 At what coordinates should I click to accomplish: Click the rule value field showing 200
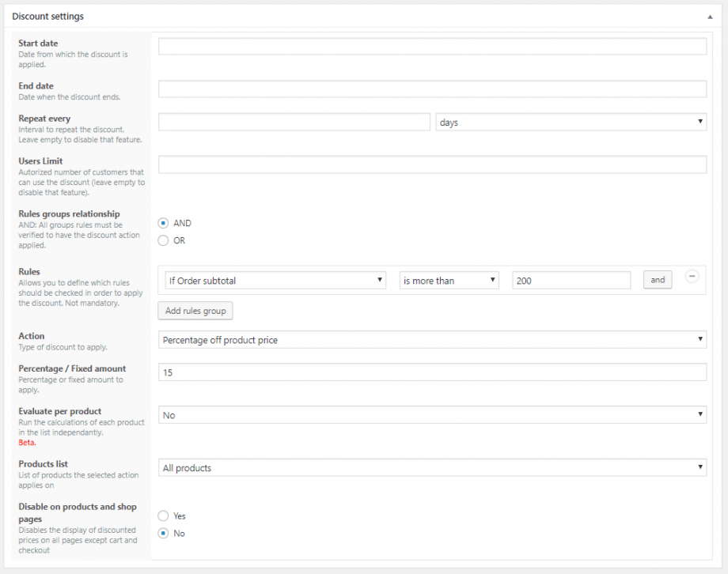(x=571, y=281)
